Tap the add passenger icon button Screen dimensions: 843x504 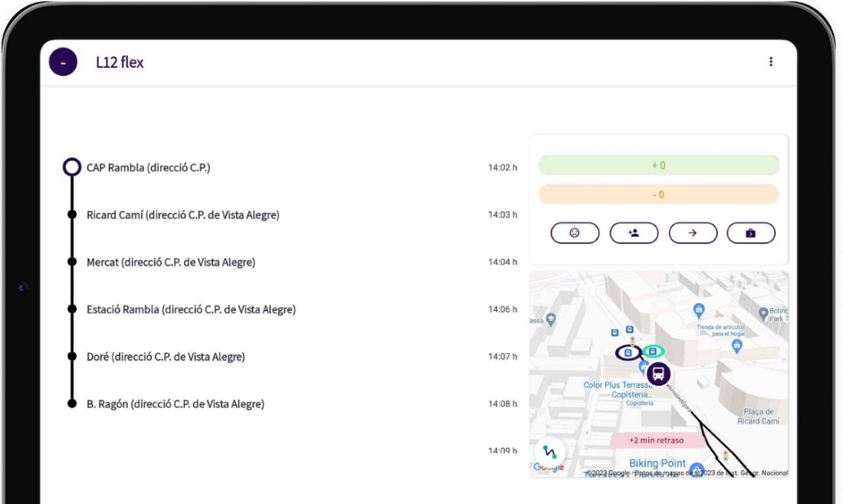point(634,233)
